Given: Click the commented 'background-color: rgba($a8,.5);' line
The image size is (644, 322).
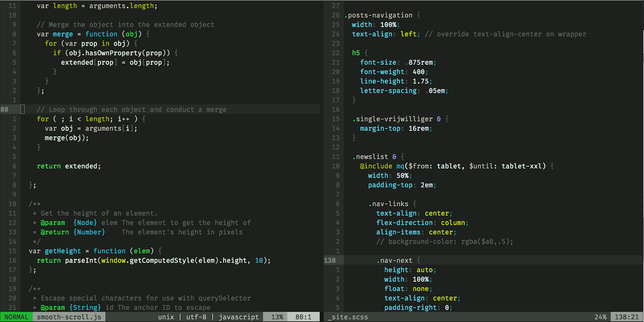Looking at the screenshot, I should 445,241.
